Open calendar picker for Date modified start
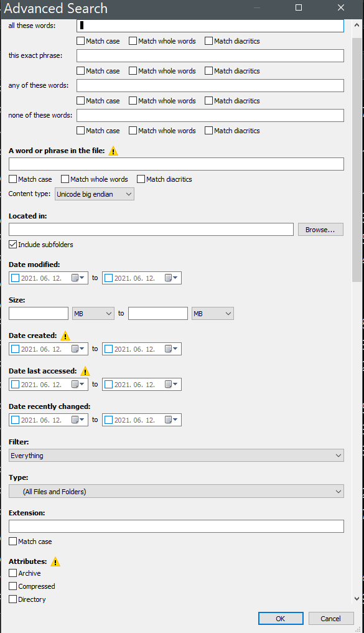 tap(78, 278)
